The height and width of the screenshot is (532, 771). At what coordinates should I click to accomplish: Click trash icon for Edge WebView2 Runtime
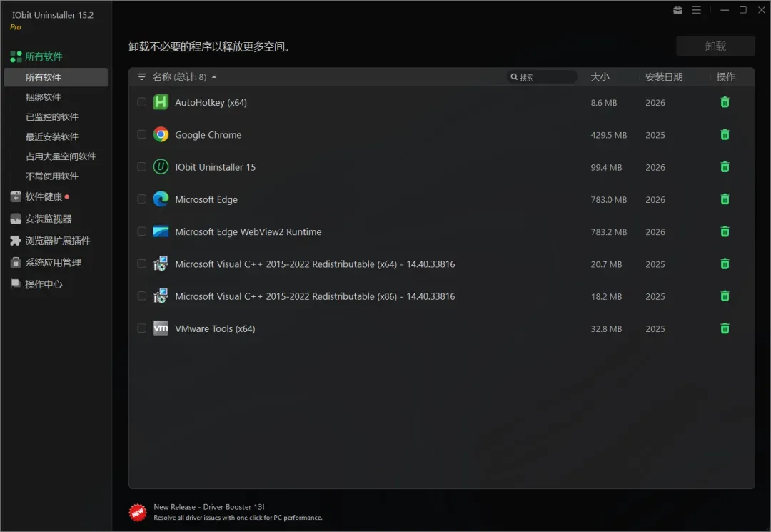pos(725,231)
